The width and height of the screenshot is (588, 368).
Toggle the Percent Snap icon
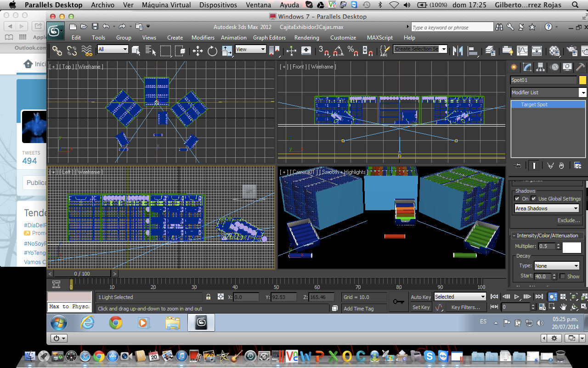point(353,51)
